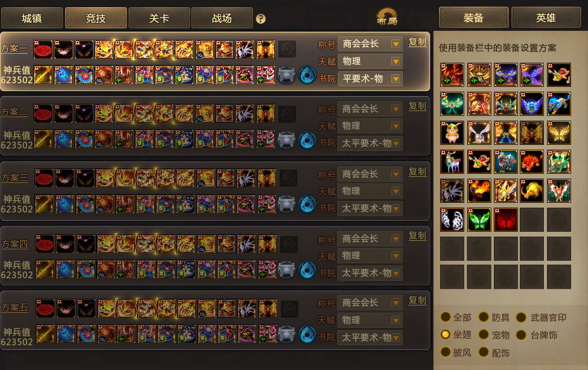The height and width of the screenshot is (370, 588).
Task: Click the white reindeer mount icon
Action: point(452,162)
